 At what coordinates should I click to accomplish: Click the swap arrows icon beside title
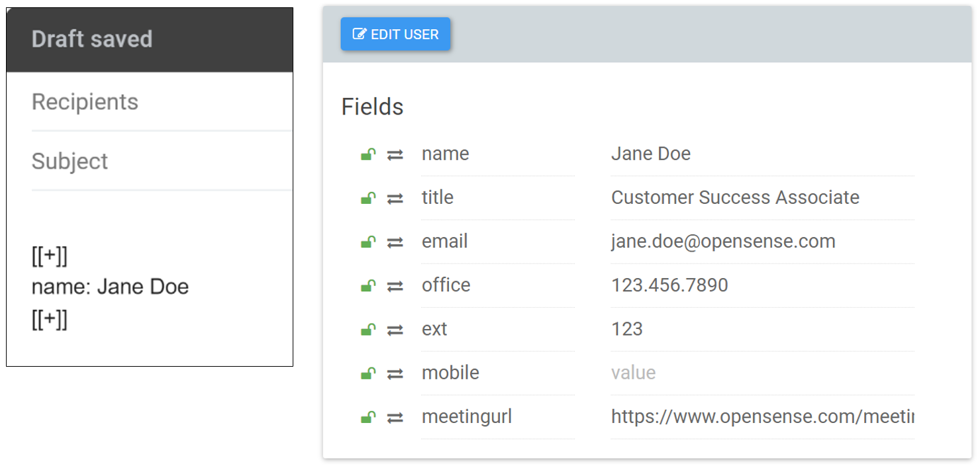pos(395,199)
